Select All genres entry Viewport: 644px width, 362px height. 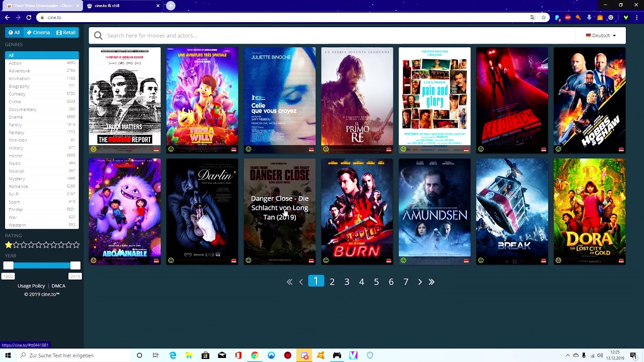(x=42, y=55)
